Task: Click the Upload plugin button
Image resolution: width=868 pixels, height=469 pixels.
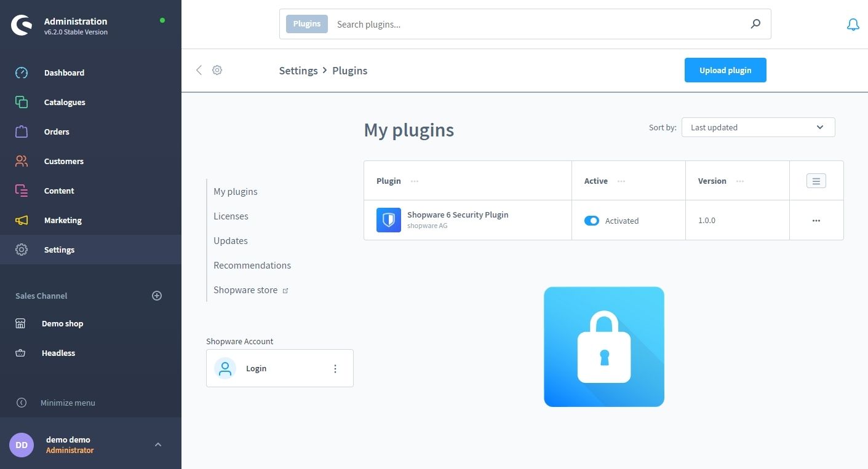Action: click(x=725, y=70)
